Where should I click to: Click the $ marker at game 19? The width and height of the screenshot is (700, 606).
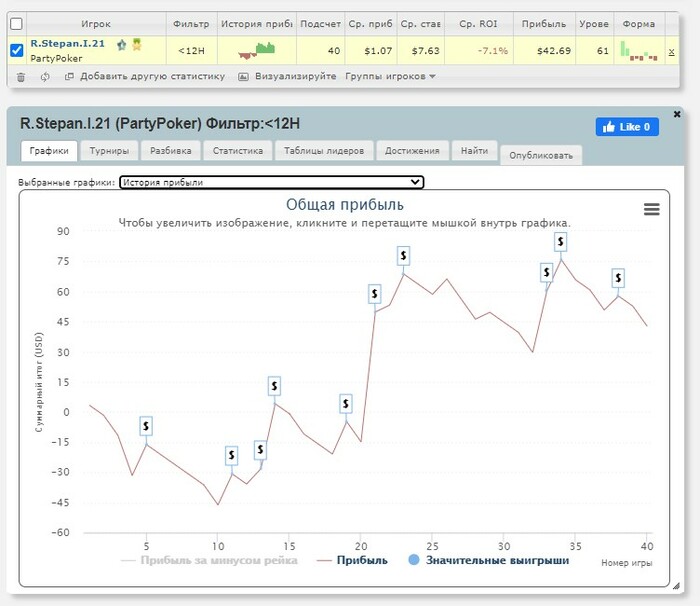point(346,404)
